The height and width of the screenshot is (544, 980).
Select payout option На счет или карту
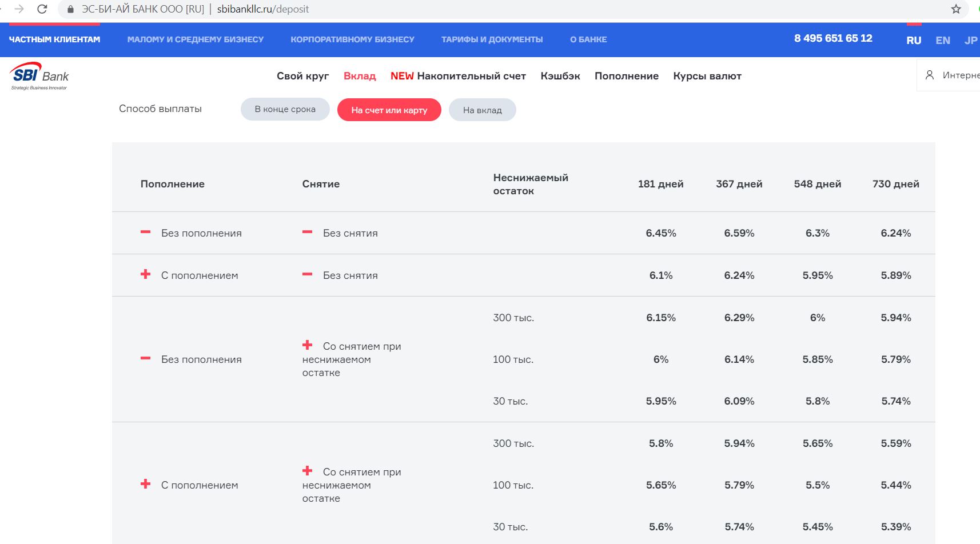coord(389,110)
